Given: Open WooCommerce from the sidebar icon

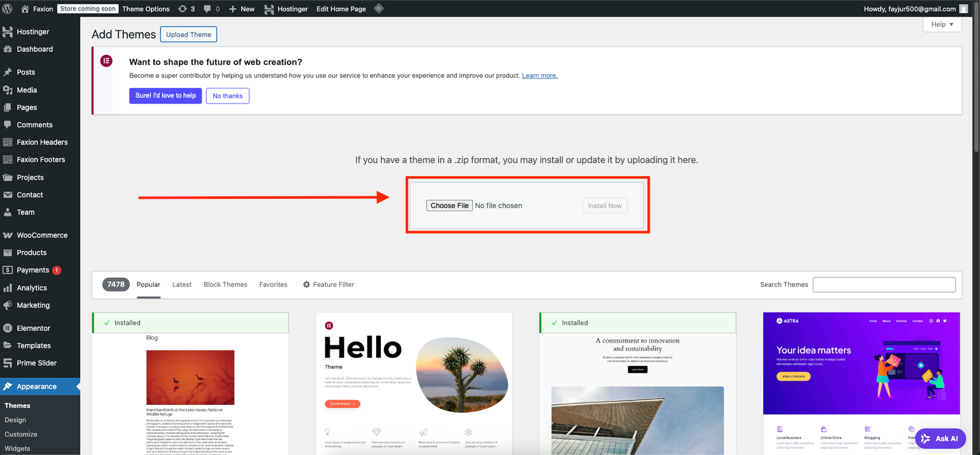Looking at the screenshot, I should (7, 235).
